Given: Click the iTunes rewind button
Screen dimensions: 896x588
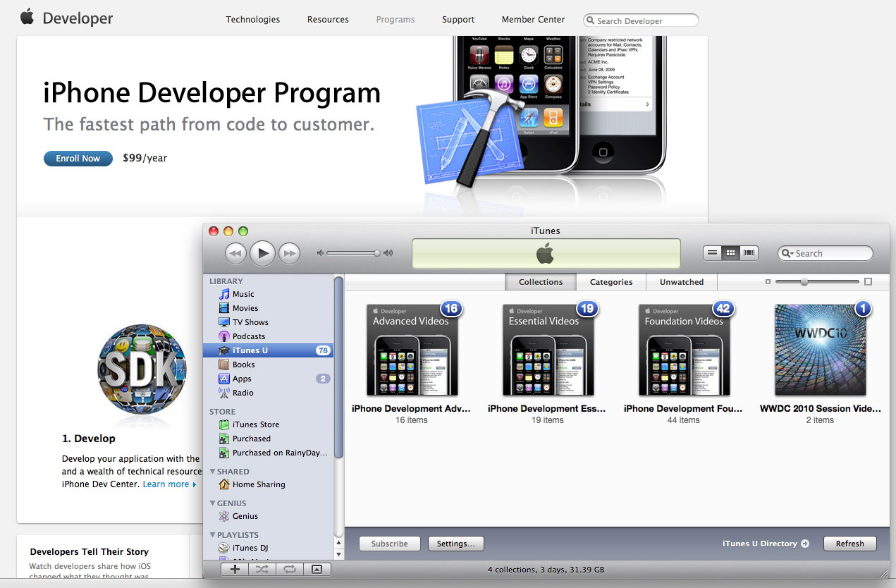Looking at the screenshot, I should pyautogui.click(x=235, y=253).
